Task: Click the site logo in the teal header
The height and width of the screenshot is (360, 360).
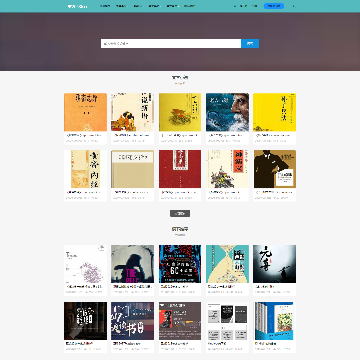Action: click(77, 6)
